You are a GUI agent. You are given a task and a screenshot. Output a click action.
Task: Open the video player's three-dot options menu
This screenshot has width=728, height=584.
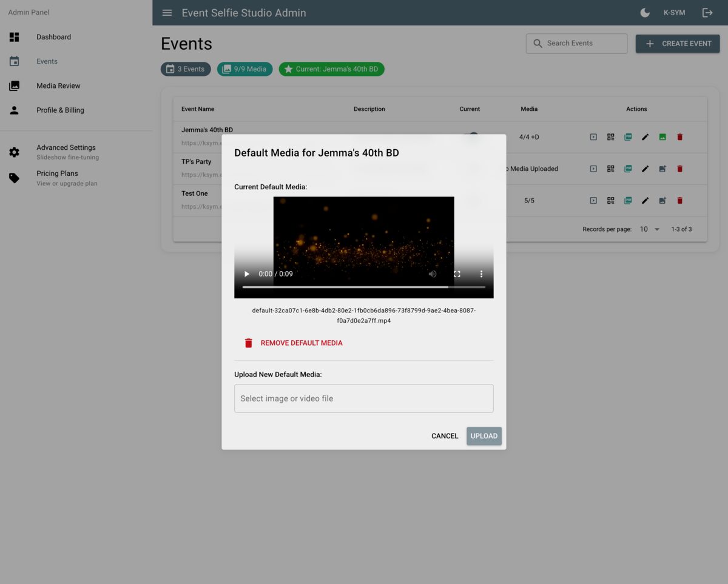pos(481,274)
